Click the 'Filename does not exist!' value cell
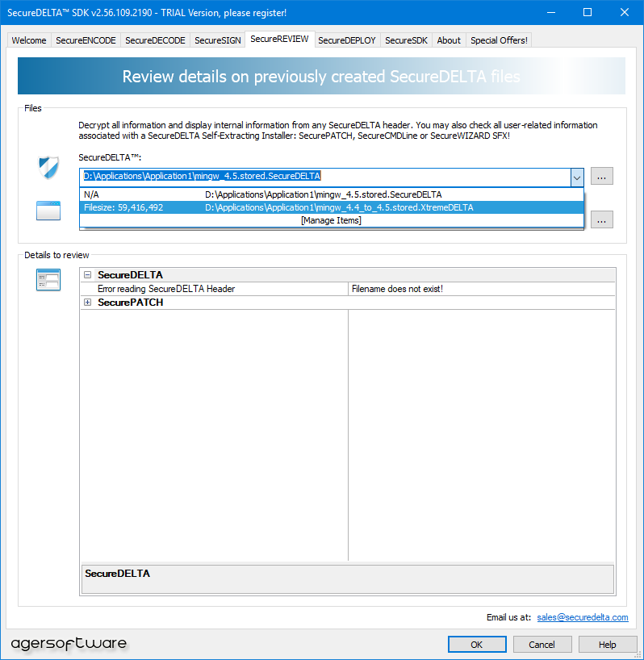The width and height of the screenshot is (644, 660). pos(482,289)
